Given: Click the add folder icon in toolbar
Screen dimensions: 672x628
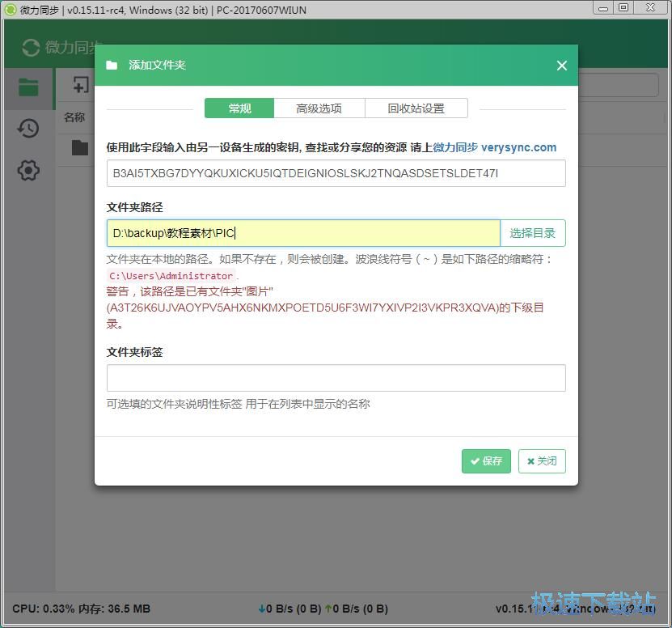Looking at the screenshot, I should [x=81, y=84].
